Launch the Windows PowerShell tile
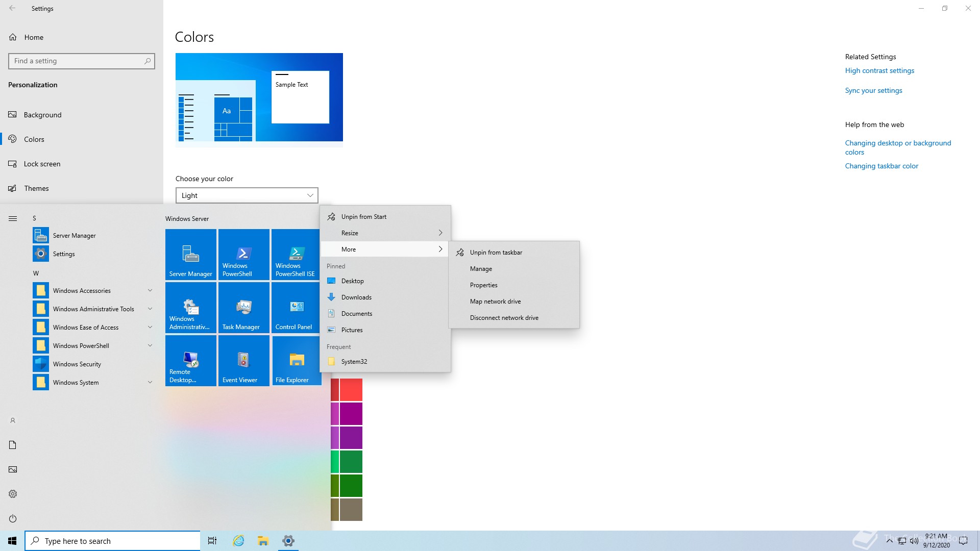 click(x=244, y=255)
